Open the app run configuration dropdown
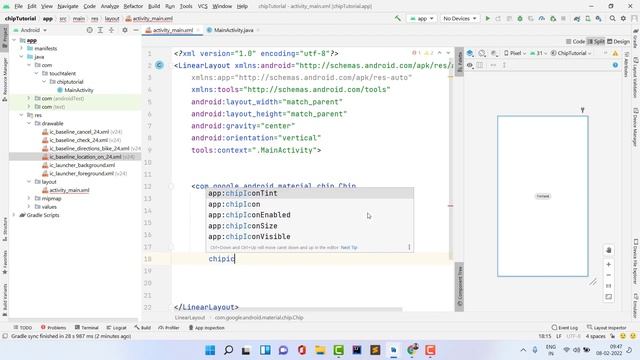 point(422,18)
